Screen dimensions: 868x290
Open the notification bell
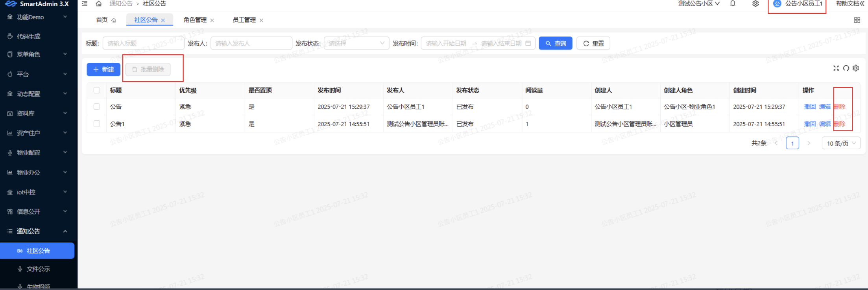pyautogui.click(x=733, y=4)
